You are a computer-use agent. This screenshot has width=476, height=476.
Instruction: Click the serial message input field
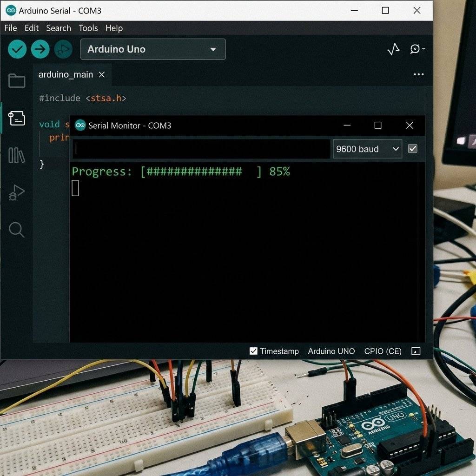[200, 149]
